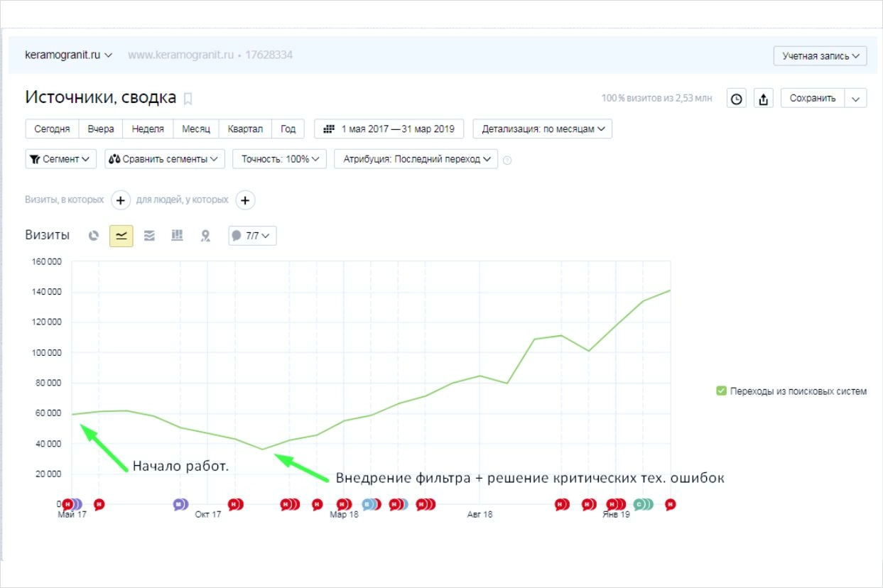The width and height of the screenshot is (883, 588).
Task: Click the 100 % визитов из 2,53 млн text
Action: click(x=657, y=99)
